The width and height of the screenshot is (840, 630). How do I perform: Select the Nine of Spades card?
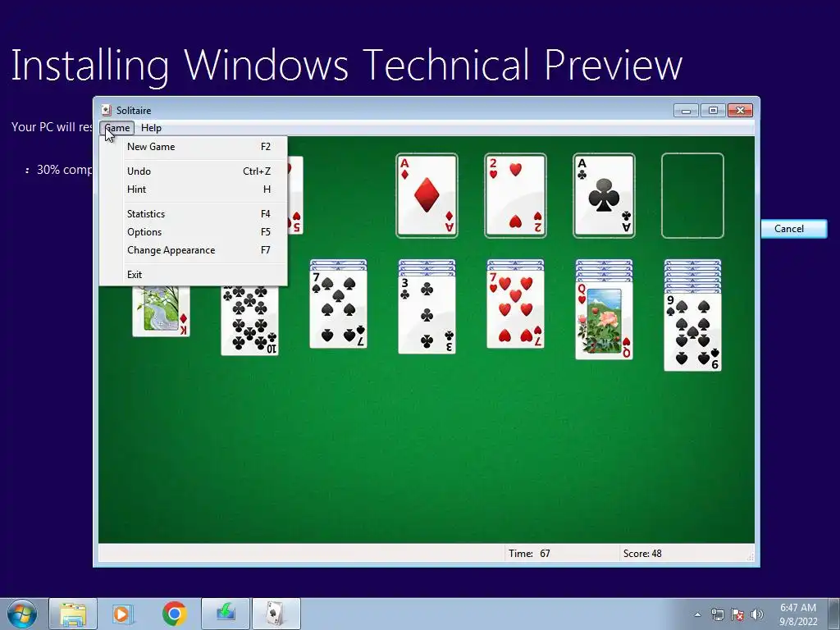click(x=692, y=331)
